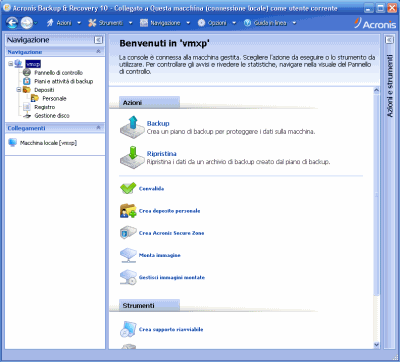Viewport: 400px width, 362px height.
Task: Click the forward navigation arrow button
Action: pyautogui.click(x=26, y=23)
